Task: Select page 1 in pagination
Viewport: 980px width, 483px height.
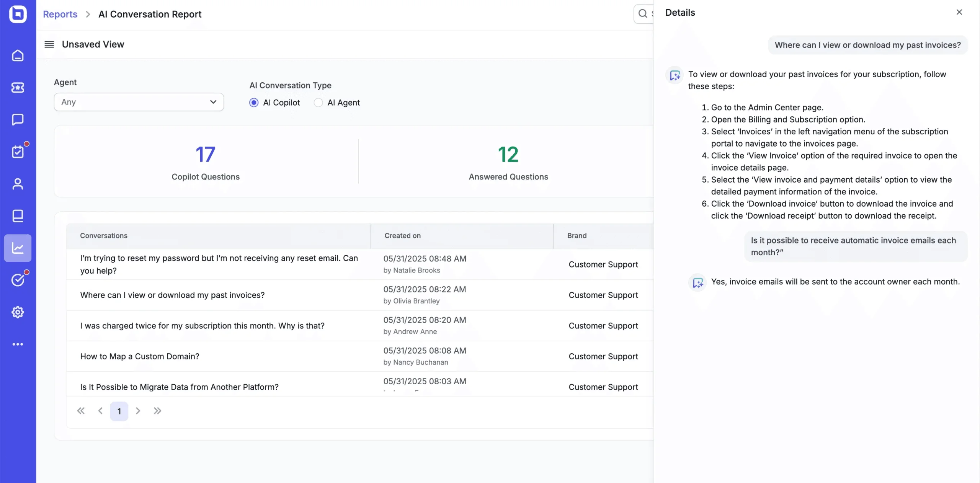Action: [x=119, y=411]
